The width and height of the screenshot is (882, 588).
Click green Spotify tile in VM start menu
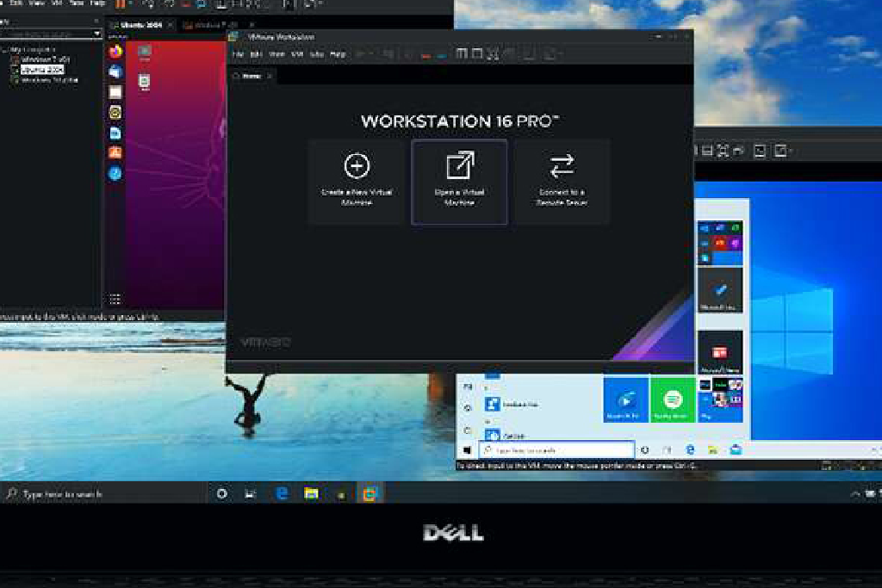tap(672, 400)
